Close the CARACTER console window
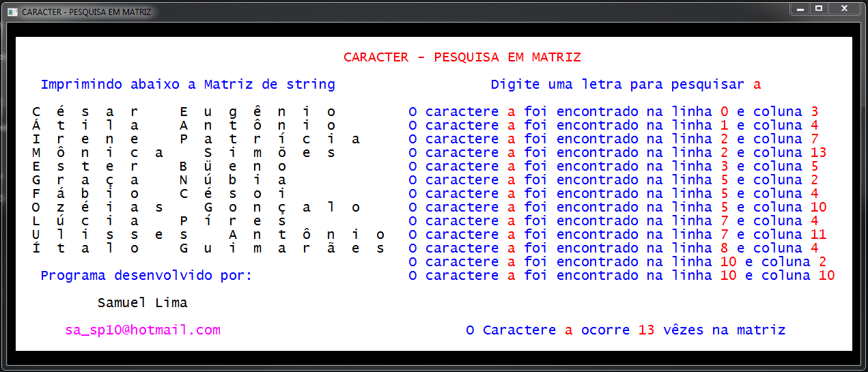Image resolution: width=868 pixels, height=372 pixels. (x=845, y=9)
